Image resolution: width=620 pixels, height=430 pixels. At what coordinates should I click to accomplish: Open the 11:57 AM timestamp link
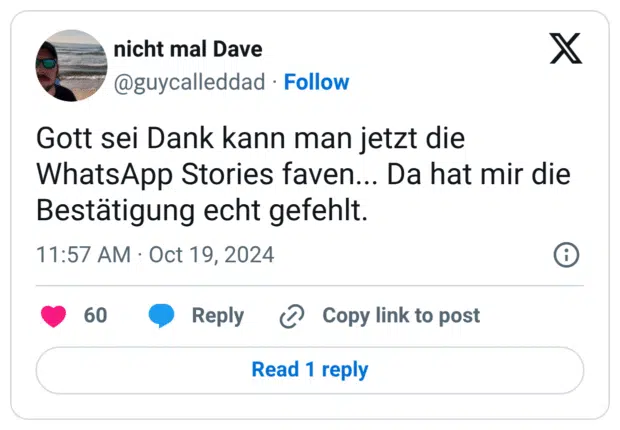click(x=83, y=255)
